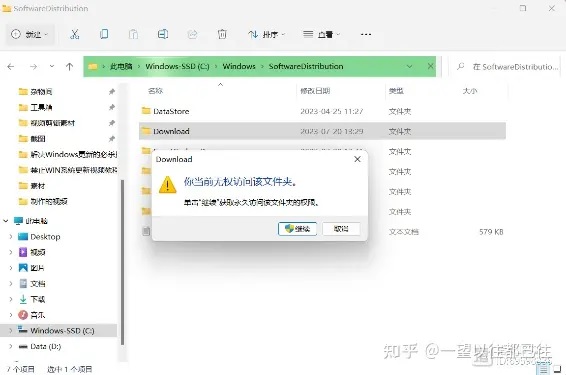Sort by the Size column header
Screen dimensions: 566x375
[470, 91]
